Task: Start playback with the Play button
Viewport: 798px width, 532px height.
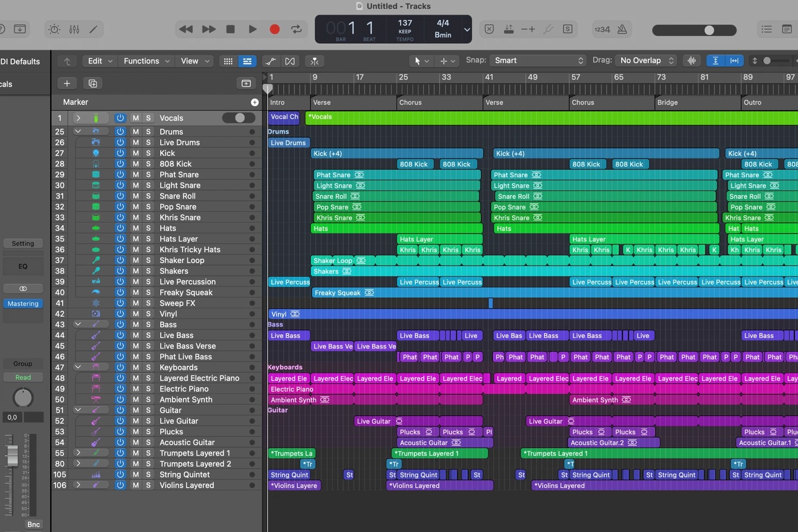Action: 252,29
